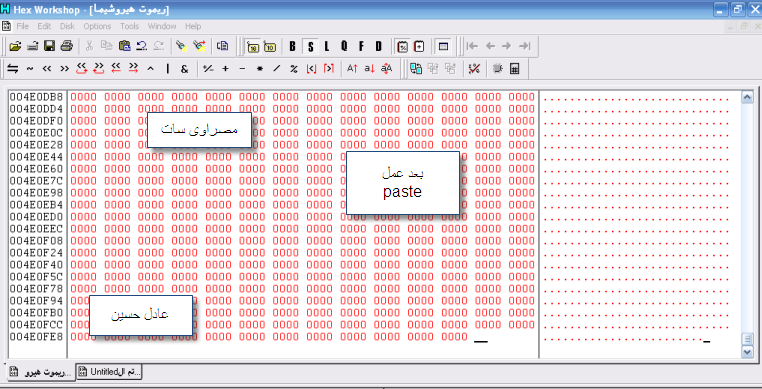The image size is (762, 389).
Task: Toggle the decimal offset display button
Action: [x=270, y=47]
